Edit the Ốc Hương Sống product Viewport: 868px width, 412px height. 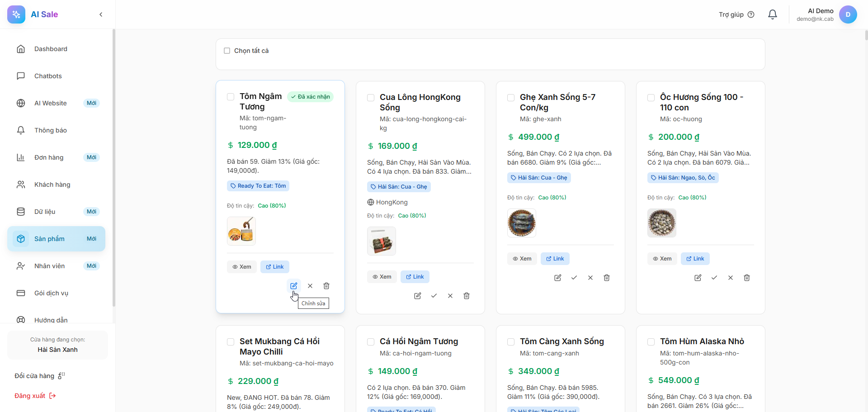(x=698, y=278)
